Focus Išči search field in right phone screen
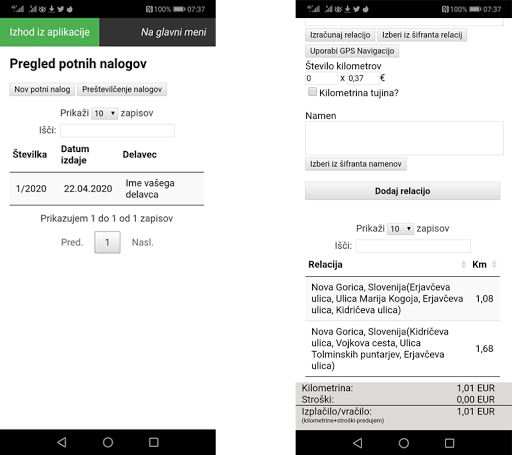Image resolution: width=512 pixels, height=455 pixels. [x=413, y=246]
